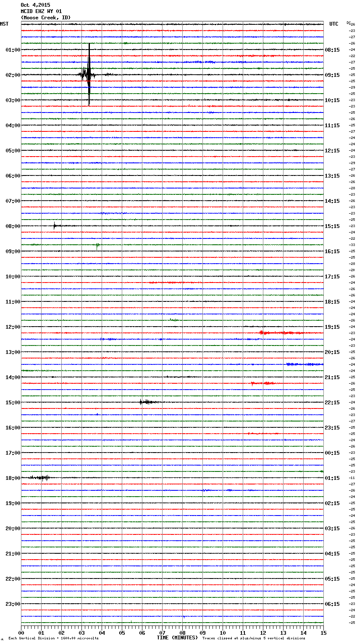Click the MST timezone label
The height and width of the screenshot is (644, 357).
pos(4,24)
